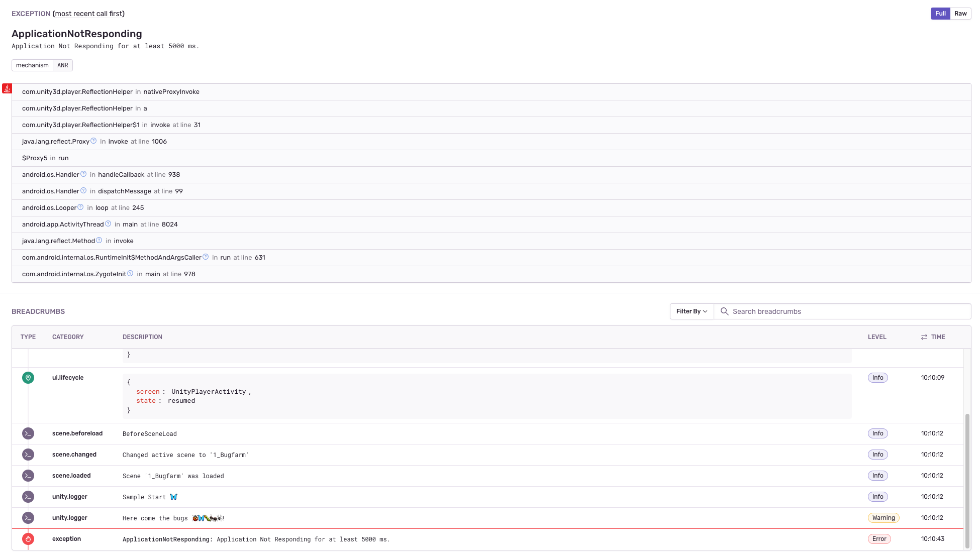Open the docs icon beside java.lang.reflect.Proxy

click(93, 141)
